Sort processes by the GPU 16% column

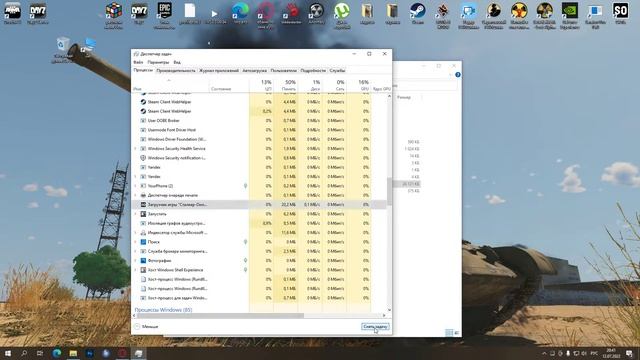point(359,85)
